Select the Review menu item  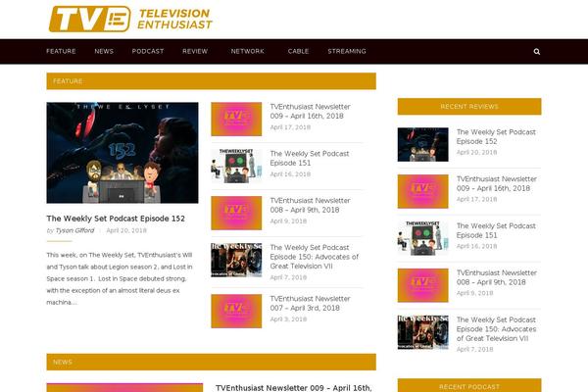(195, 51)
